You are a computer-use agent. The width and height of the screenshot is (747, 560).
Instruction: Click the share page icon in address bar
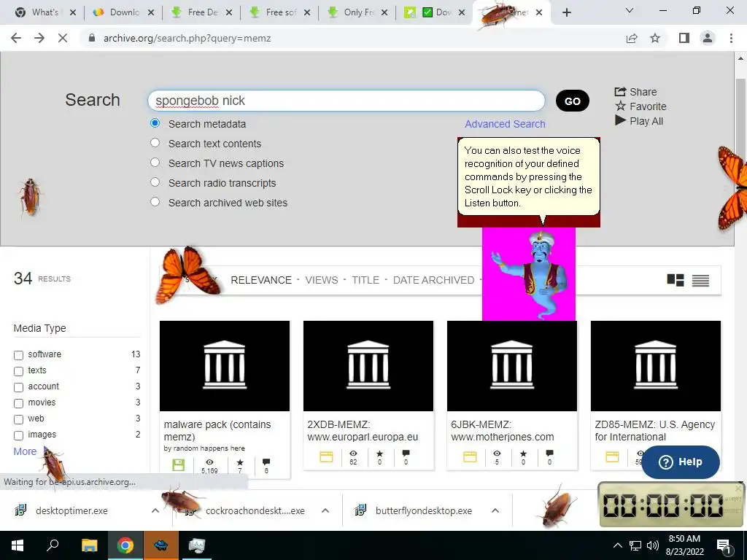(x=632, y=38)
